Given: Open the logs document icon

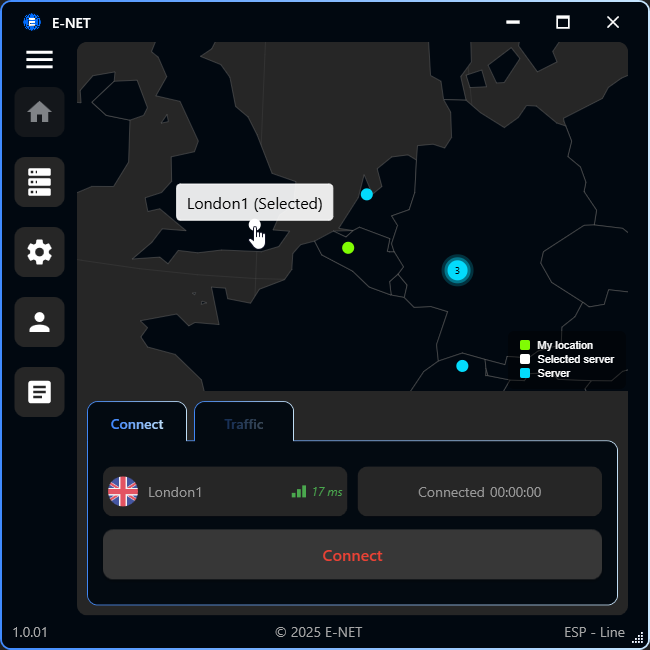Looking at the screenshot, I should coord(39,392).
